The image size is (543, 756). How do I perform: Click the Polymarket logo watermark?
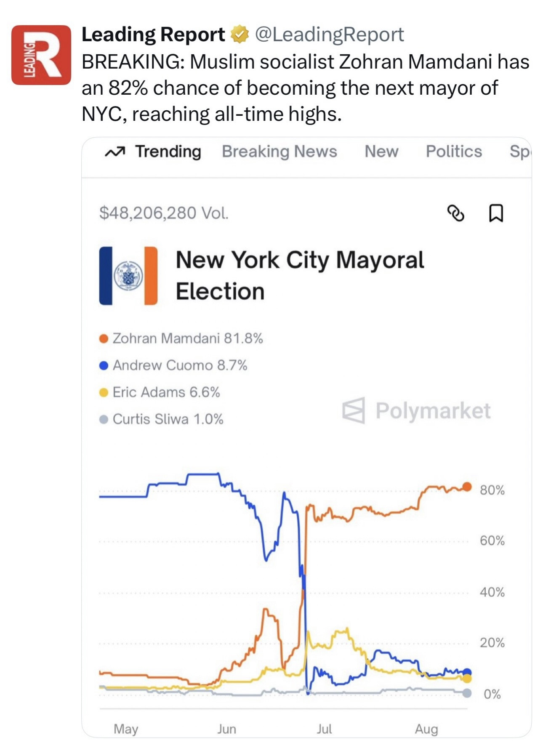tap(416, 410)
